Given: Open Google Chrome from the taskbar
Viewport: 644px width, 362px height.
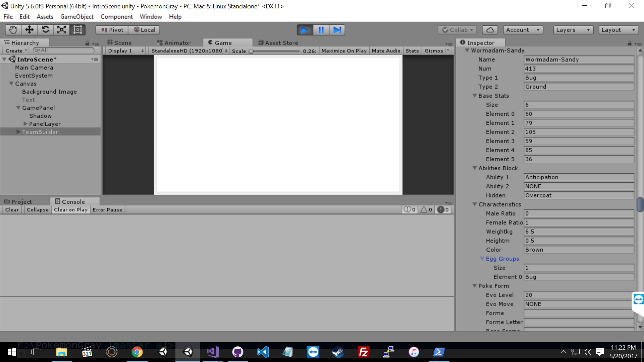Looking at the screenshot, I should [x=137, y=352].
